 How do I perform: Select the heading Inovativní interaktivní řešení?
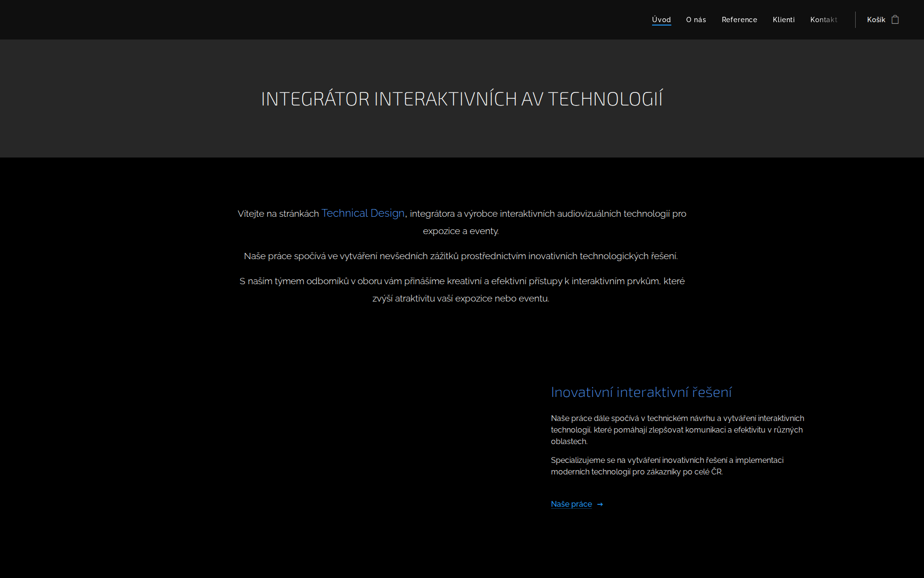(641, 392)
